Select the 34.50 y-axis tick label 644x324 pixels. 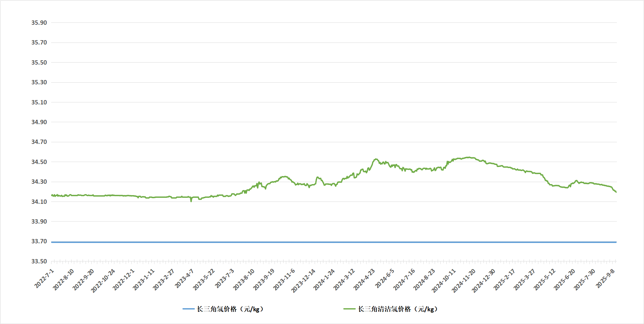(39, 162)
